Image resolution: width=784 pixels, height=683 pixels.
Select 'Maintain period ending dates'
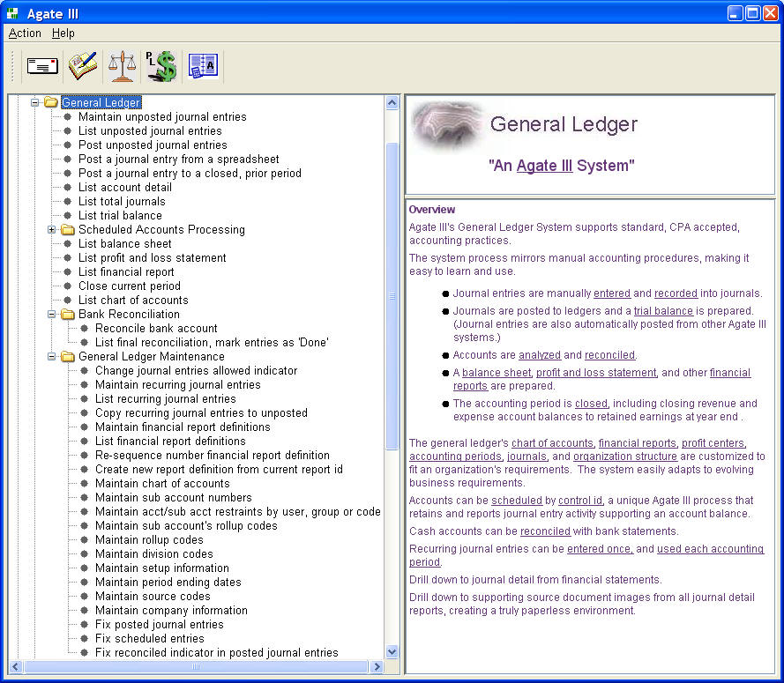[168, 582]
